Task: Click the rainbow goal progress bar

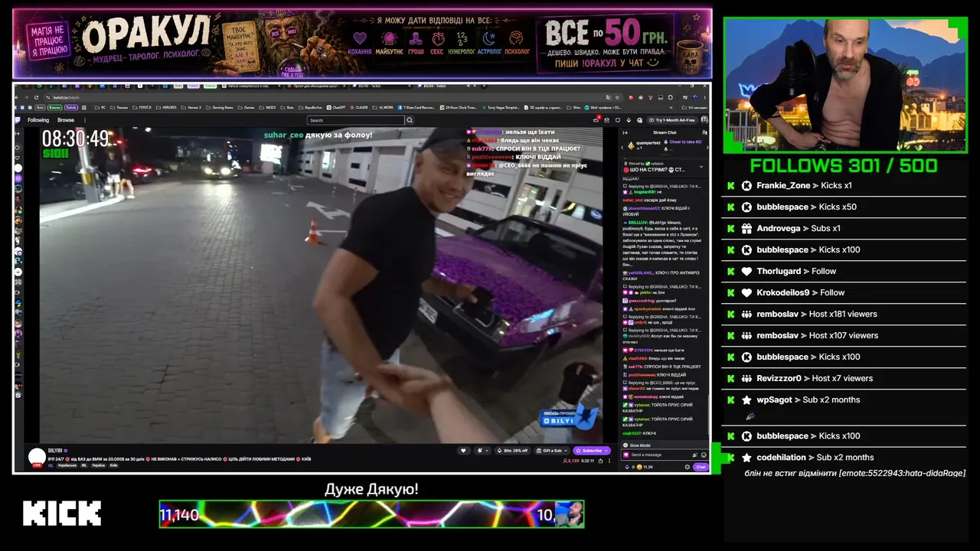Action: (371, 514)
